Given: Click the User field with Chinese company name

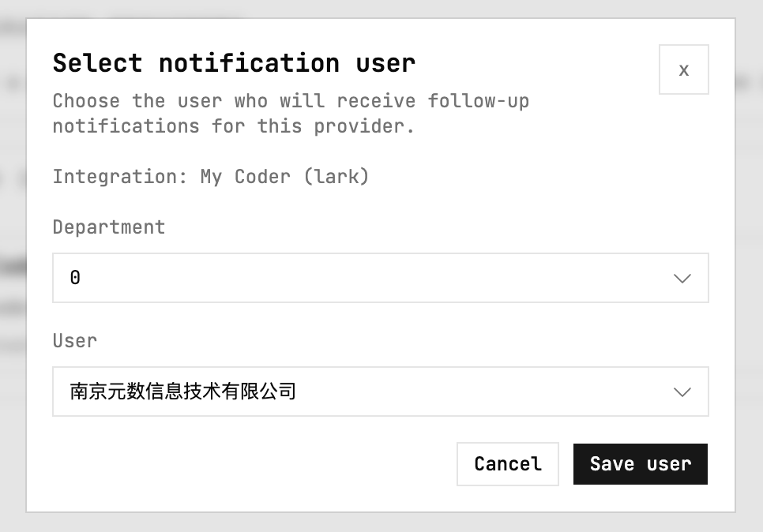Looking at the screenshot, I should (380, 392).
